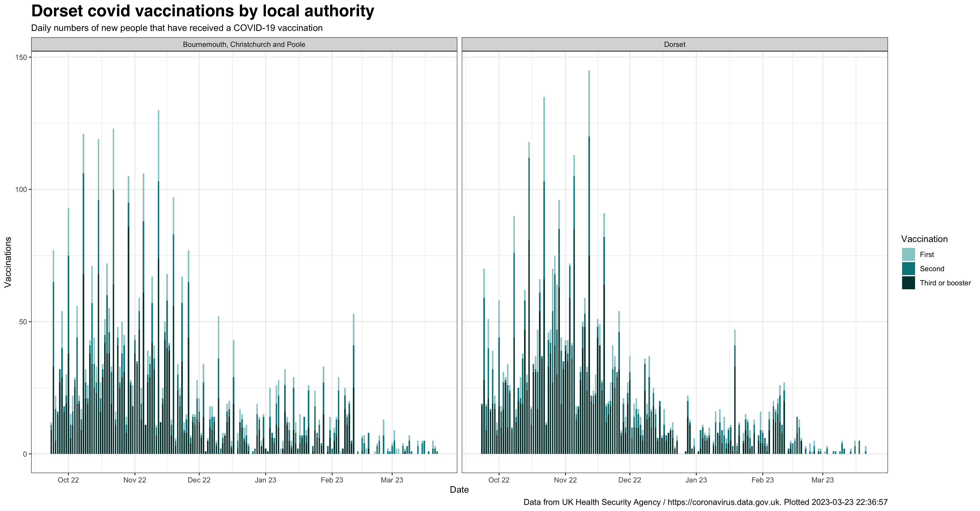This screenshot has width=980, height=511.
Task: Select the Bournemouth, Christchurch and Poole panel header
Action: 244,45
